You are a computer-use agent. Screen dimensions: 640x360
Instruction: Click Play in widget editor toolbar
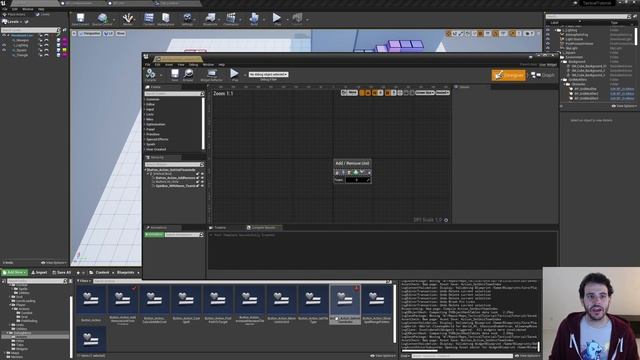coord(234,75)
